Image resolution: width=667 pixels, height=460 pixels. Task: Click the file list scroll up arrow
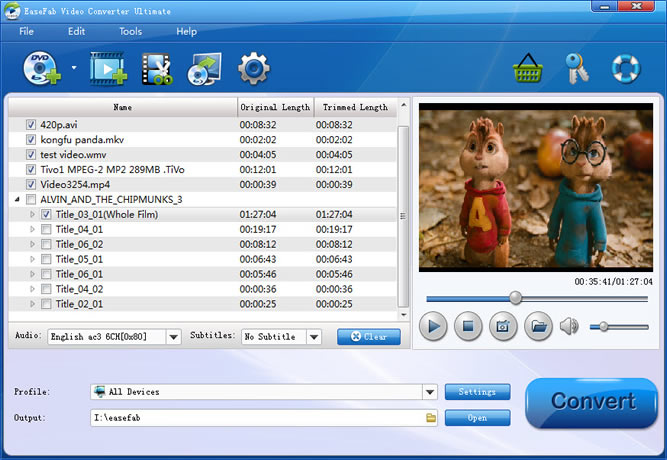[x=403, y=105]
